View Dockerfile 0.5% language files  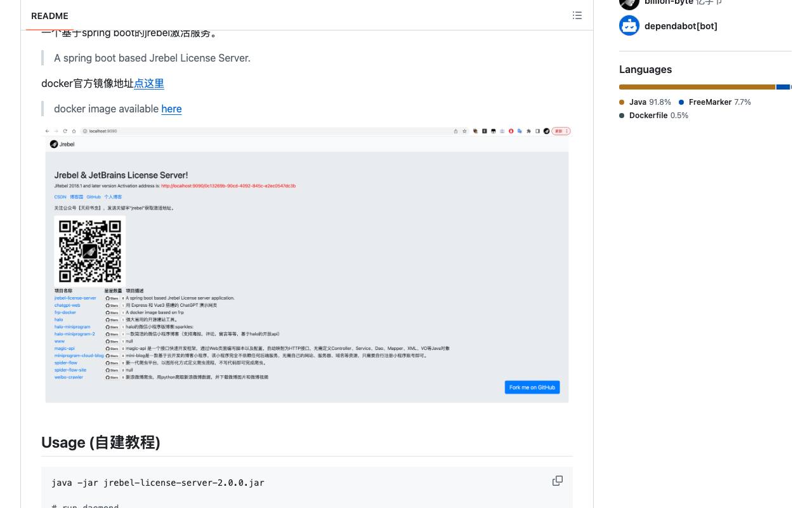point(654,115)
